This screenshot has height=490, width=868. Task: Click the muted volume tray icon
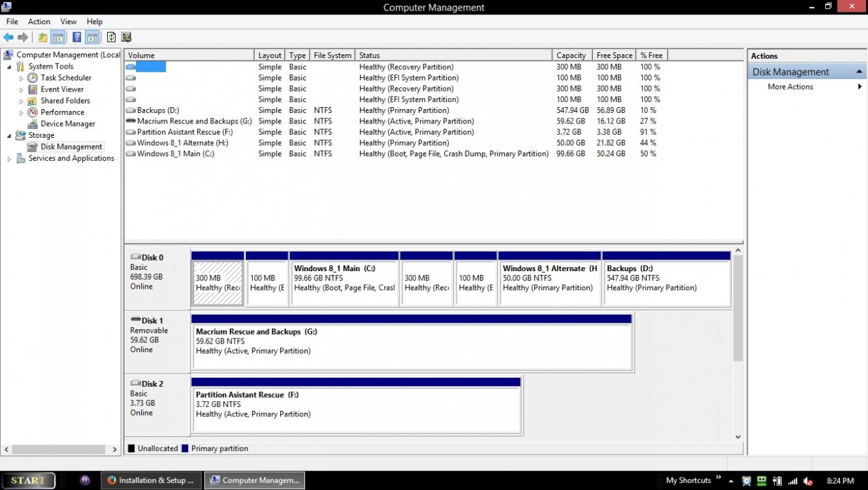tap(808, 481)
